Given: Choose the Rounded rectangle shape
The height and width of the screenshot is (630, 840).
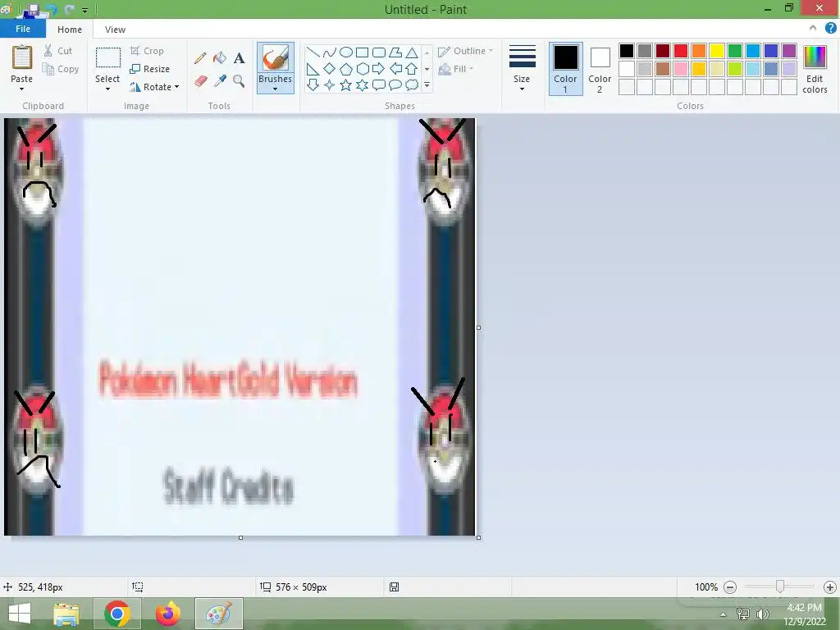Looking at the screenshot, I should click(379, 52).
